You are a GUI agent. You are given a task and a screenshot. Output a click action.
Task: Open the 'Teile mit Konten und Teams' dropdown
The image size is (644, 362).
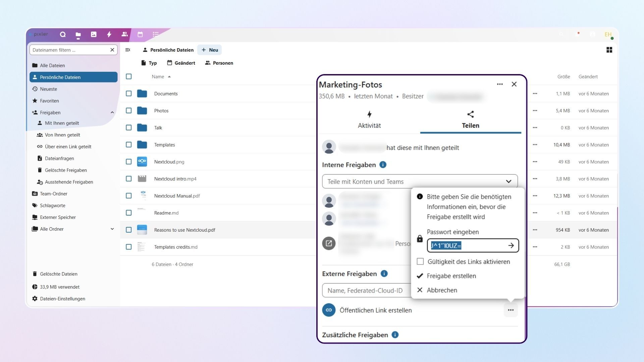(420, 181)
